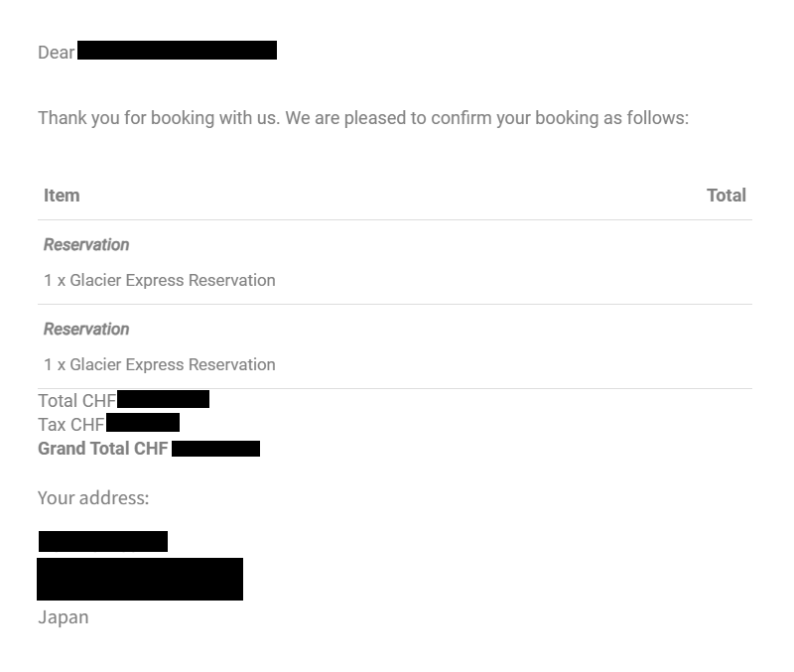Screen dimensions: 794x672
Task: Click the large redacted address block
Action: point(140,580)
